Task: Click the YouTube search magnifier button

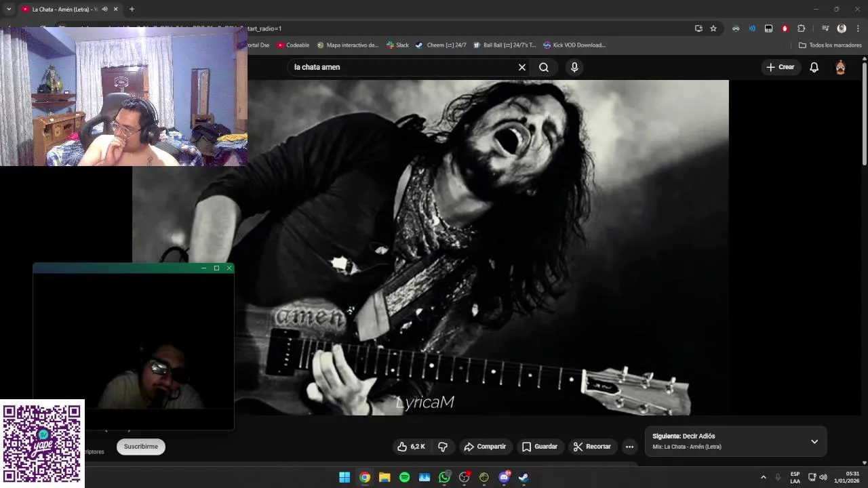Action: point(544,67)
